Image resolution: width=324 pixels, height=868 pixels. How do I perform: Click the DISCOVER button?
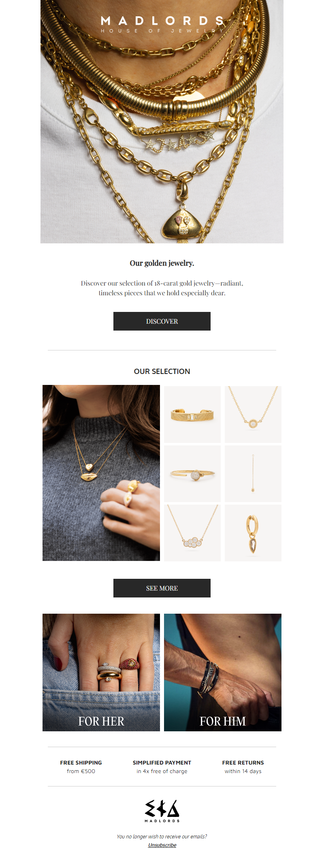(162, 321)
